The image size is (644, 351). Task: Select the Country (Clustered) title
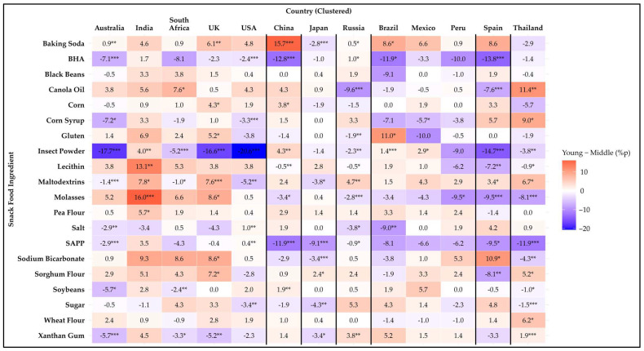point(319,11)
